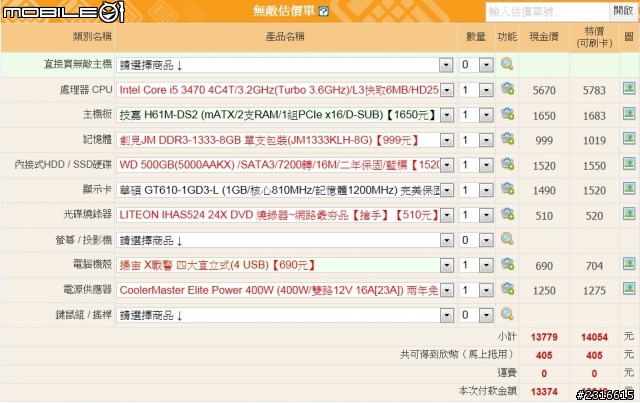The image size is (640, 403).
Task: Change quantity for 電腦機殼 row
Action: coord(476,265)
